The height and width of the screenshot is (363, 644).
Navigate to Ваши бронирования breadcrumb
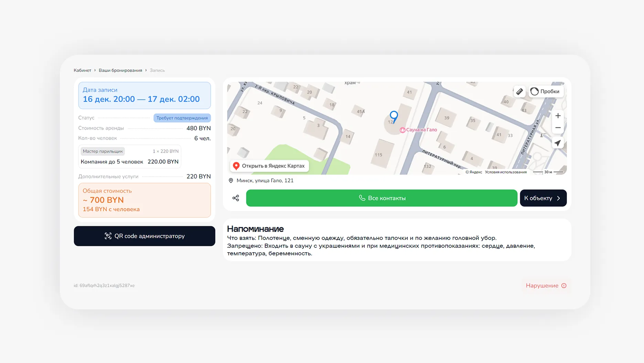(x=120, y=70)
